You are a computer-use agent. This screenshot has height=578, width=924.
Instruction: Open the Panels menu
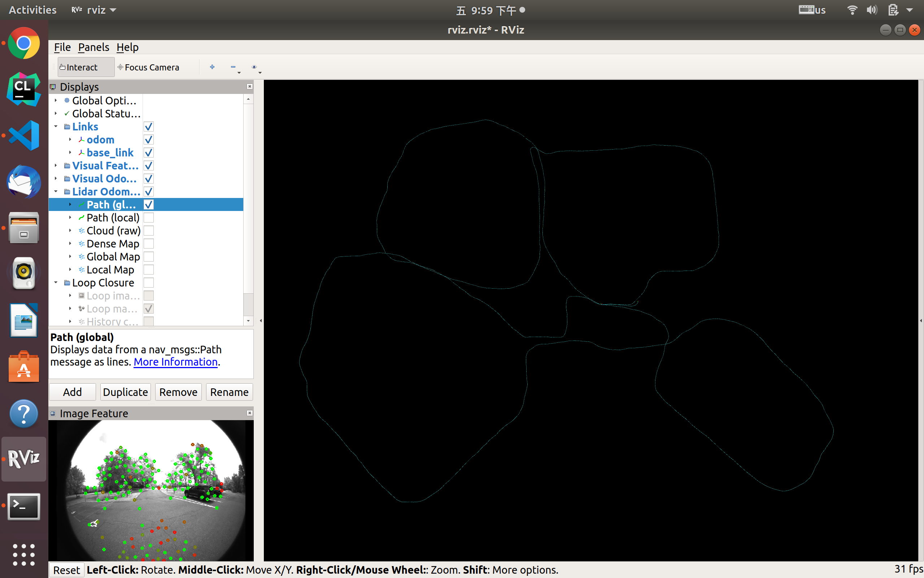pos(93,47)
